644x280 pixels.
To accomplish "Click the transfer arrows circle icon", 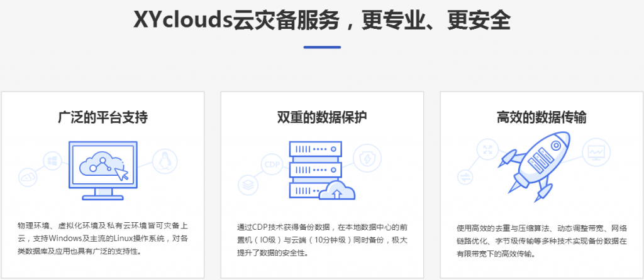I will (465, 177).
